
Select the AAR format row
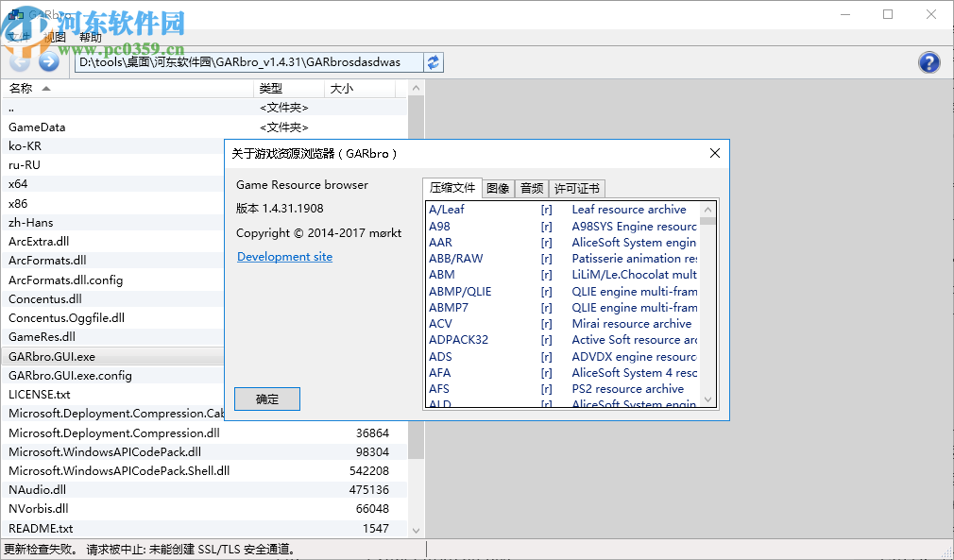563,242
